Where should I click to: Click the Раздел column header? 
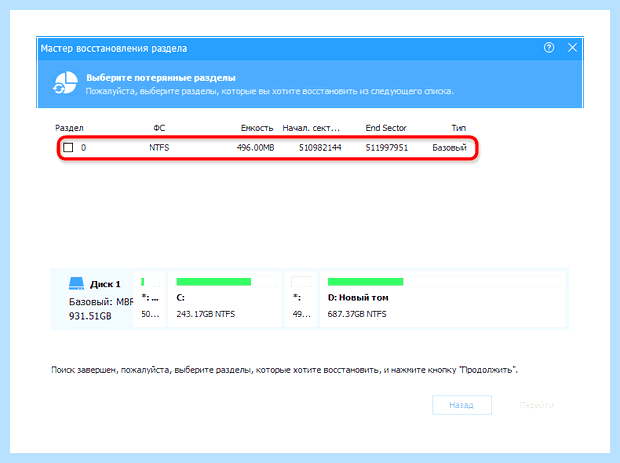click(x=69, y=128)
